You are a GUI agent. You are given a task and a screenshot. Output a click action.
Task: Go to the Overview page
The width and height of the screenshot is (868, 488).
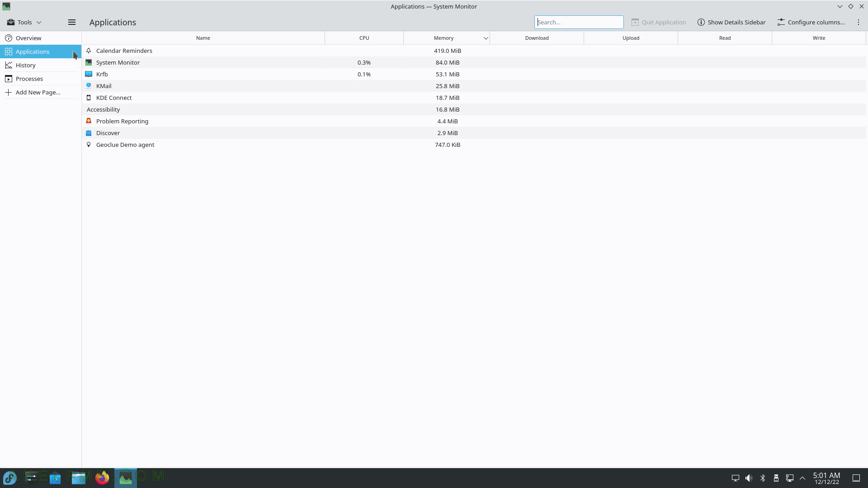[41, 38]
